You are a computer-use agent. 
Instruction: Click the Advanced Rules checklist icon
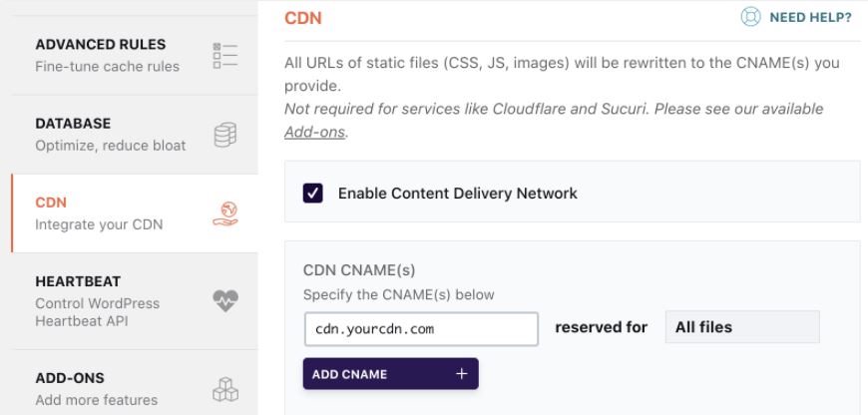(x=225, y=55)
